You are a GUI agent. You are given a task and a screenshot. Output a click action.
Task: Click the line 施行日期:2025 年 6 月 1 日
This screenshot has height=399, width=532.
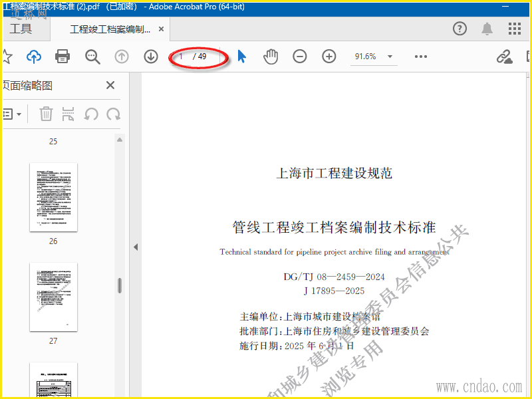point(297,346)
